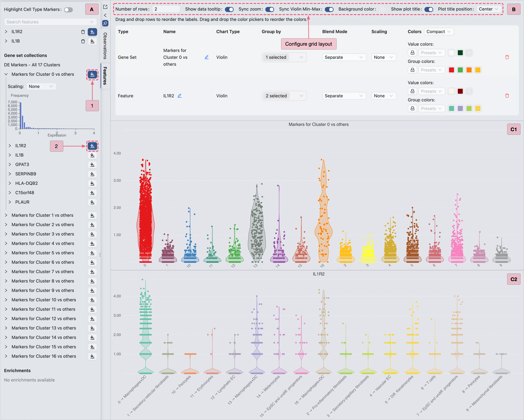Click the red group color swatch

(x=451, y=70)
